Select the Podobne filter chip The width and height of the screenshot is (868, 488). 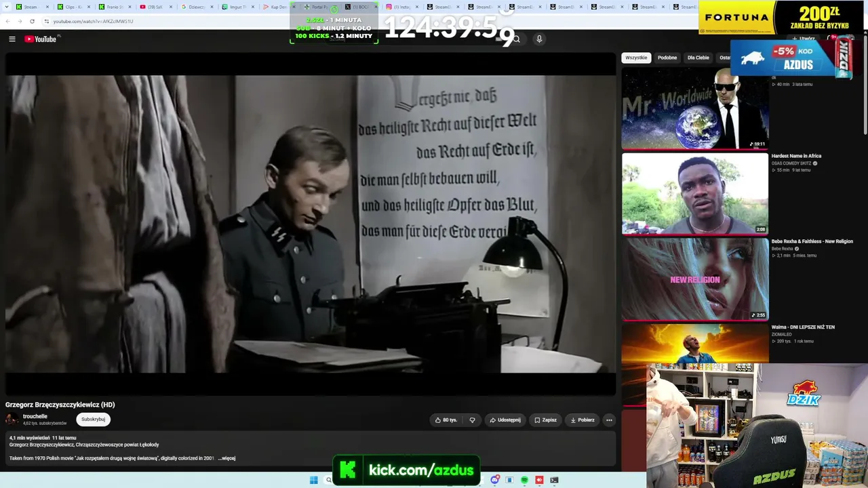pos(667,58)
